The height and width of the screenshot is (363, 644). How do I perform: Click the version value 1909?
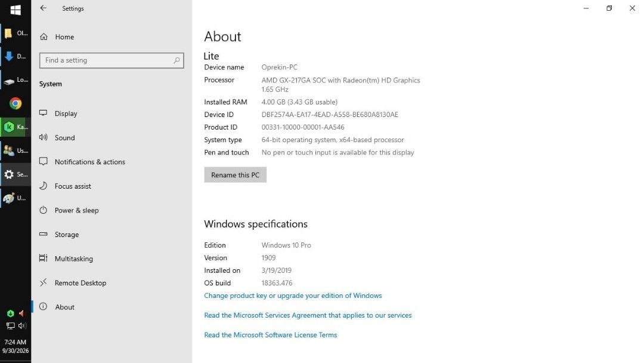[268, 258]
